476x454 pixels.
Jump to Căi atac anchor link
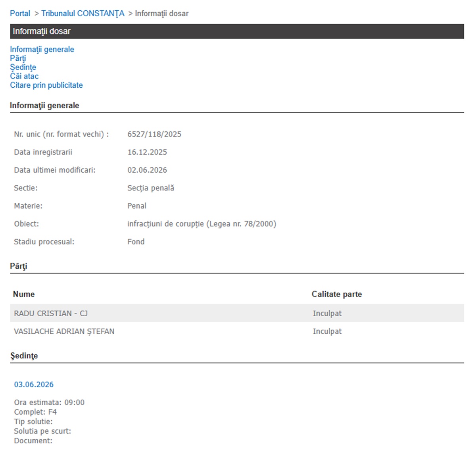click(24, 76)
